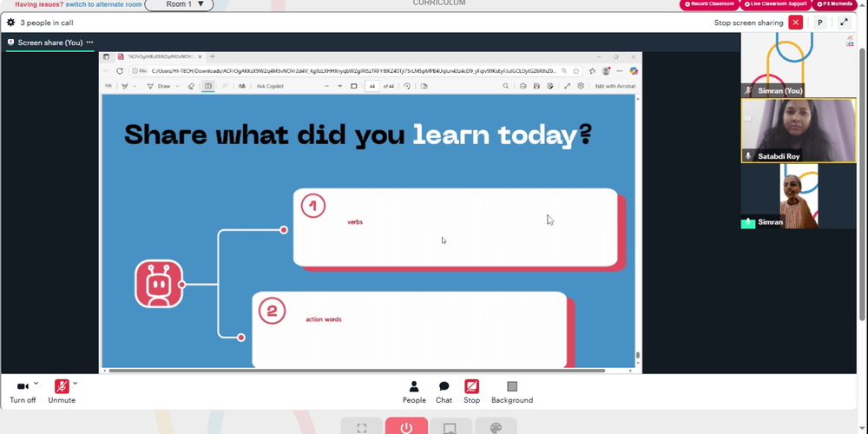
Task: Open a new browser tab
Action: (212, 56)
